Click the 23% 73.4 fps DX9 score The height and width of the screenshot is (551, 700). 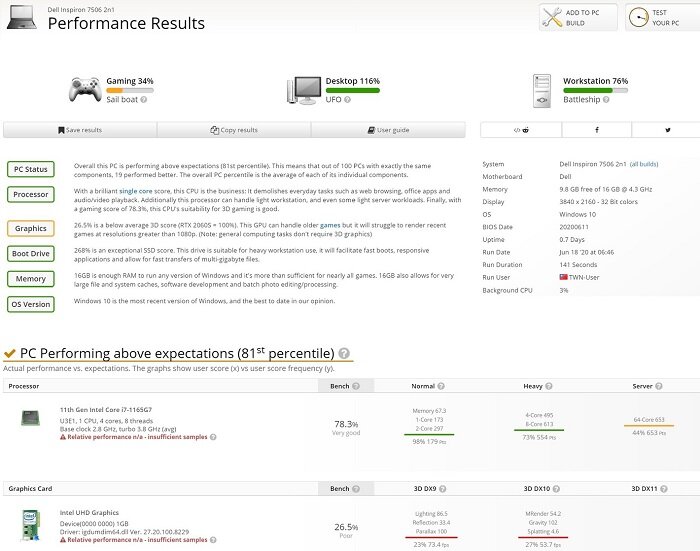[x=431, y=545]
